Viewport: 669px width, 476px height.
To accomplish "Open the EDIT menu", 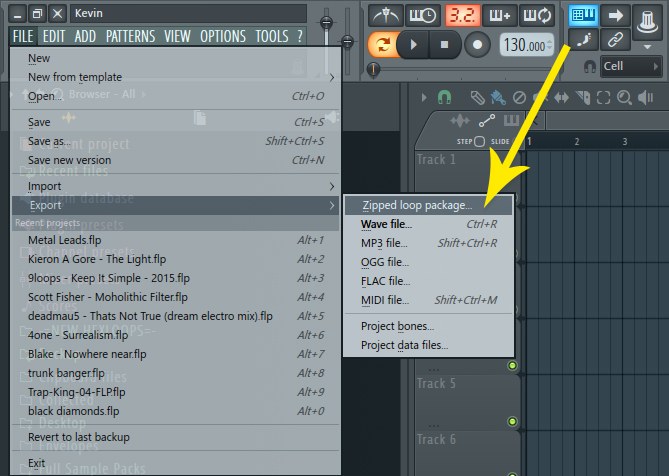I will click(54, 36).
